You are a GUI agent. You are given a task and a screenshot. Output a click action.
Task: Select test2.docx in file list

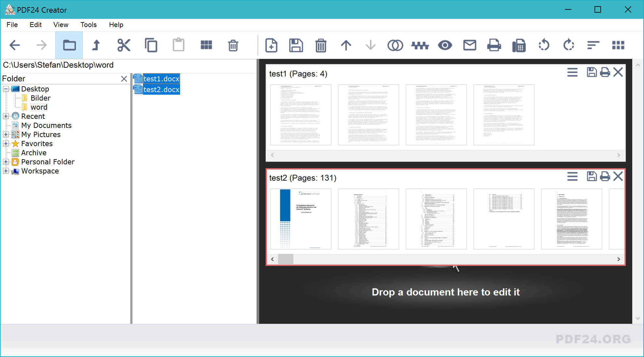[161, 89]
